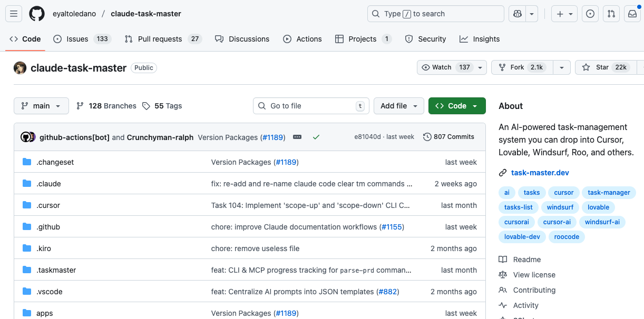Open Copilot dropdown arrow in header
The image size is (644, 319).
click(532, 14)
